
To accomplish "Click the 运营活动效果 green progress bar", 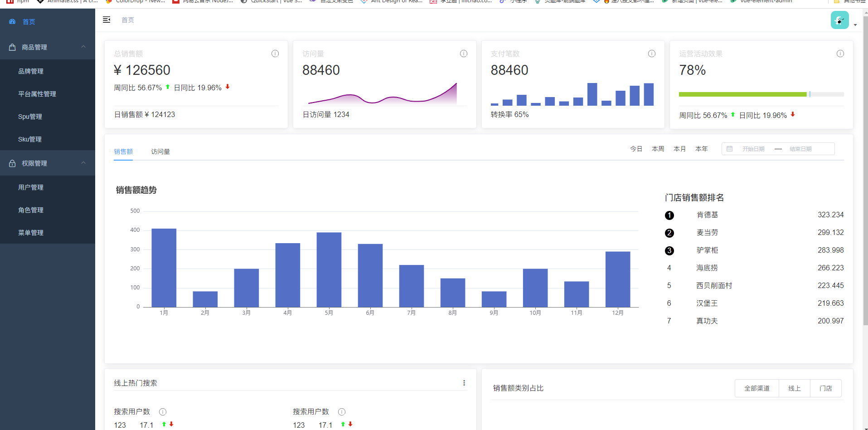I will pyautogui.click(x=743, y=94).
